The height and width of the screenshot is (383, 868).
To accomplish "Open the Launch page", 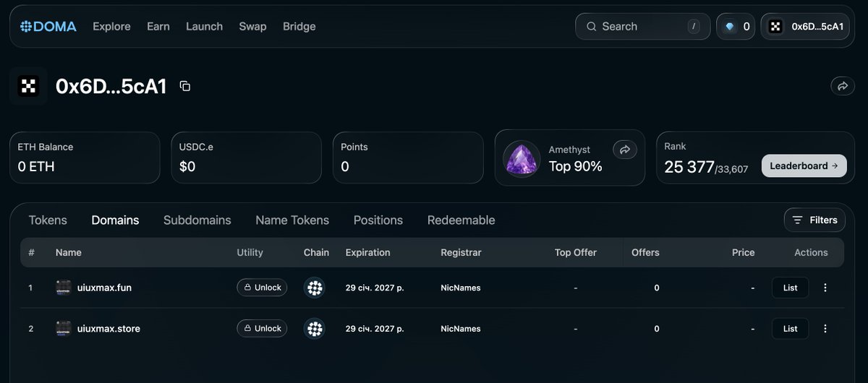I will 204,27.
